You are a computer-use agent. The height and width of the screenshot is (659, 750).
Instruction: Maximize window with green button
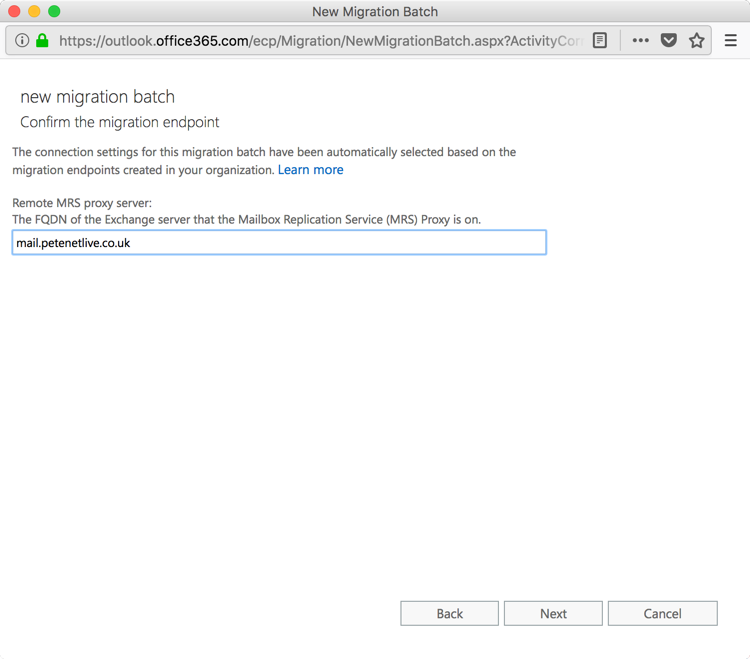point(55,11)
